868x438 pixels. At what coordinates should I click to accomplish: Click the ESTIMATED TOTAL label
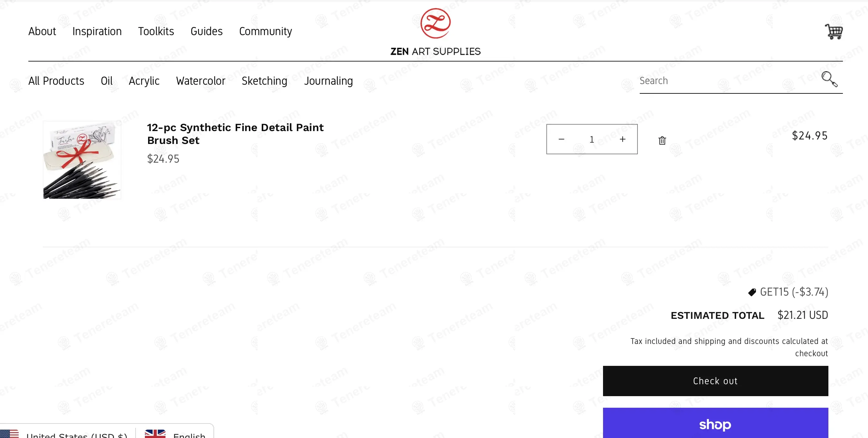(x=717, y=316)
